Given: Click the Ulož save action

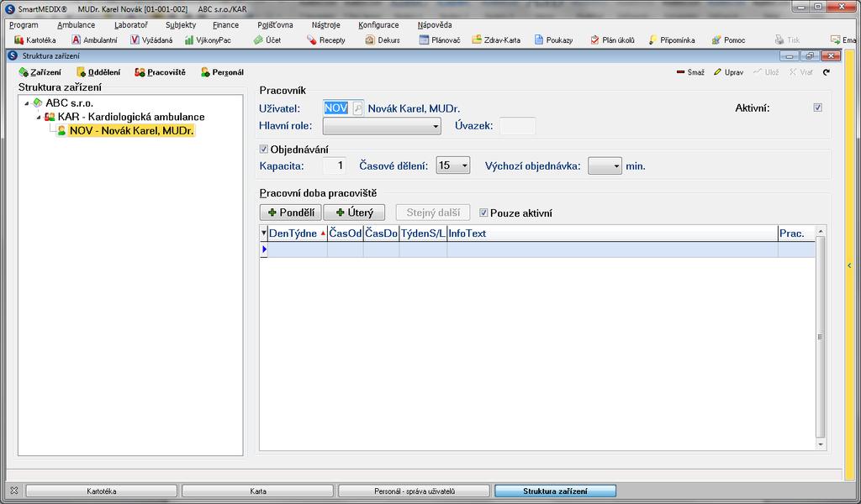Looking at the screenshot, I should (766, 72).
